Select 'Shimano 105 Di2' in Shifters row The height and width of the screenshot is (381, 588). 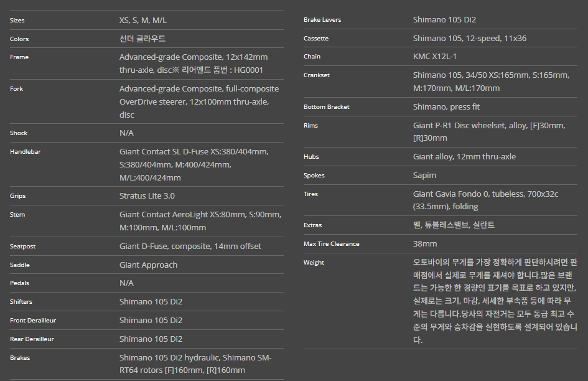(151, 302)
